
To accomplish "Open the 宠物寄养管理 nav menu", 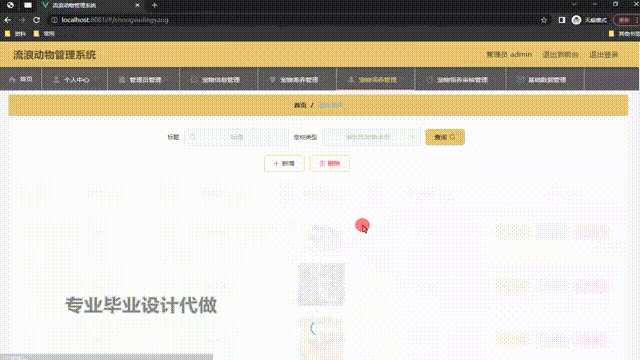I will click(x=297, y=79).
